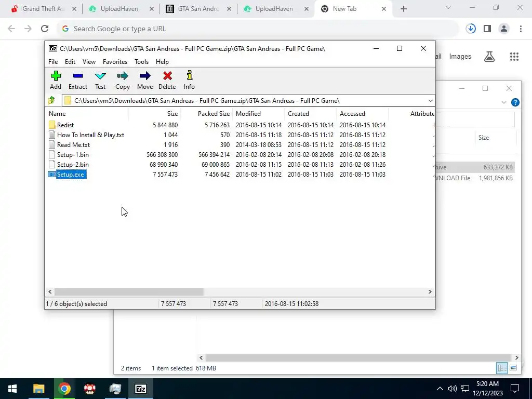
Task: Click Explorer horizontal scrollbar left arrow
Action: pos(201,357)
